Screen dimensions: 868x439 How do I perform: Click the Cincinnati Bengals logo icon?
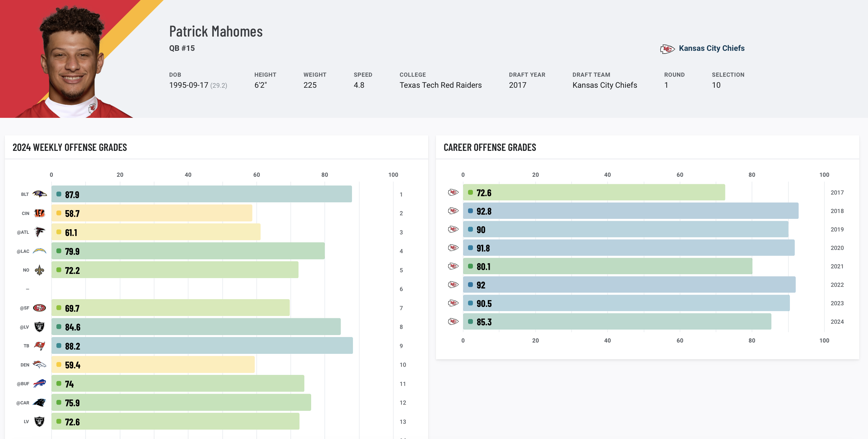pyautogui.click(x=40, y=213)
